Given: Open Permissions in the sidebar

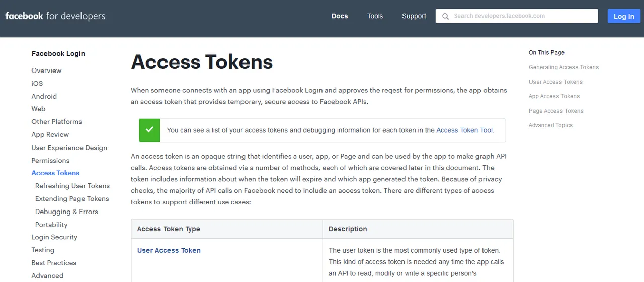Looking at the screenshot, I should [x=50, y=161].
